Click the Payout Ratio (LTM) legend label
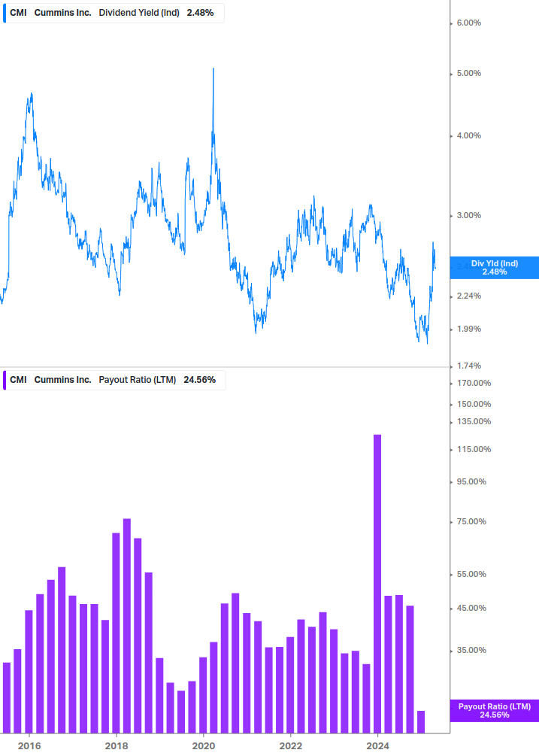The width and height of the screenshot is (539, 756). pyautogui.click(x=138, y=380)
